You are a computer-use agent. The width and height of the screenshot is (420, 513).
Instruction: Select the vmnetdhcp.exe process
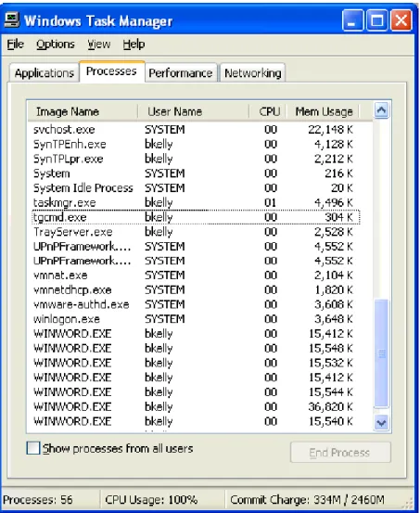196,289
